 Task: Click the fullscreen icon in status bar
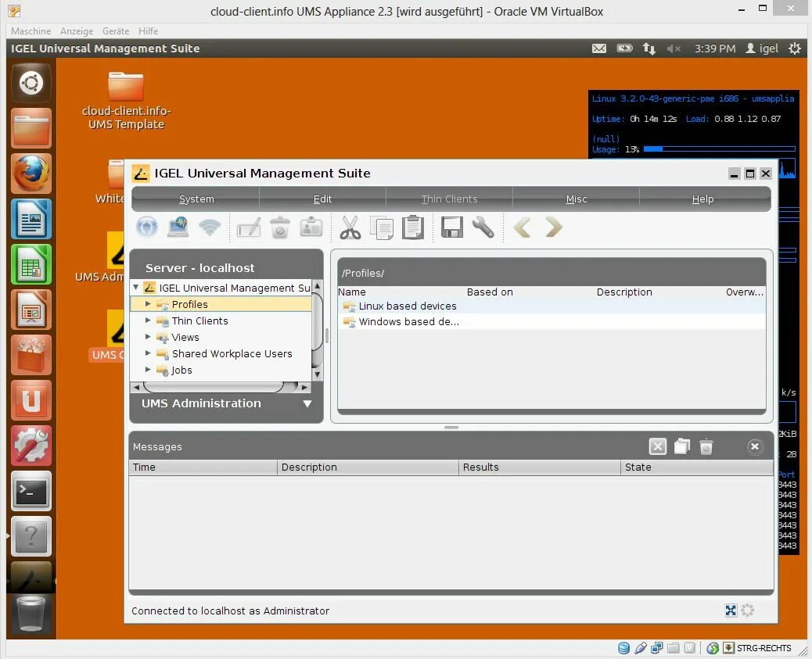[730, 611]
